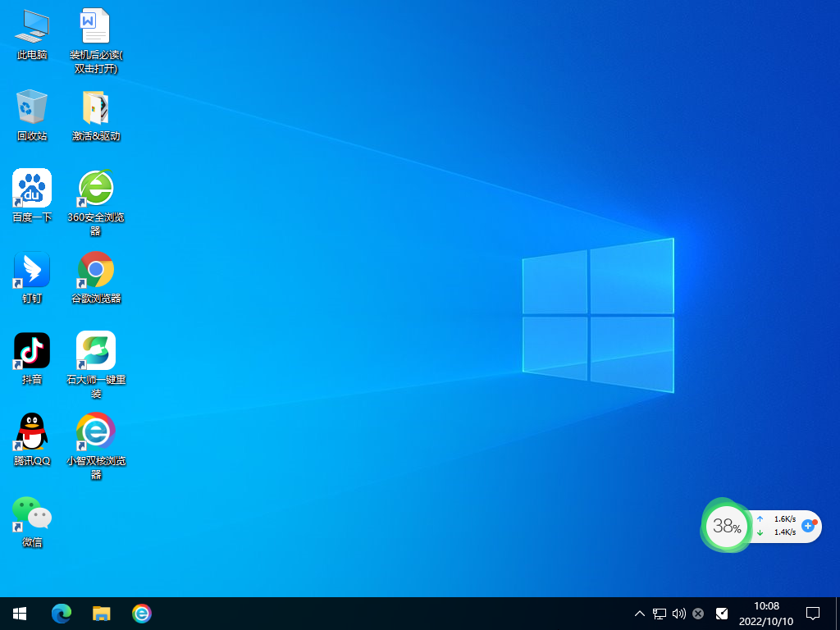Open the Action Center notification icon

pyautogui.click(x=812, y=613)
